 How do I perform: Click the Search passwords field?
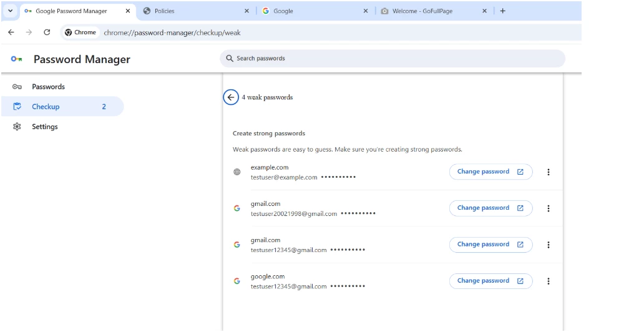393,58
